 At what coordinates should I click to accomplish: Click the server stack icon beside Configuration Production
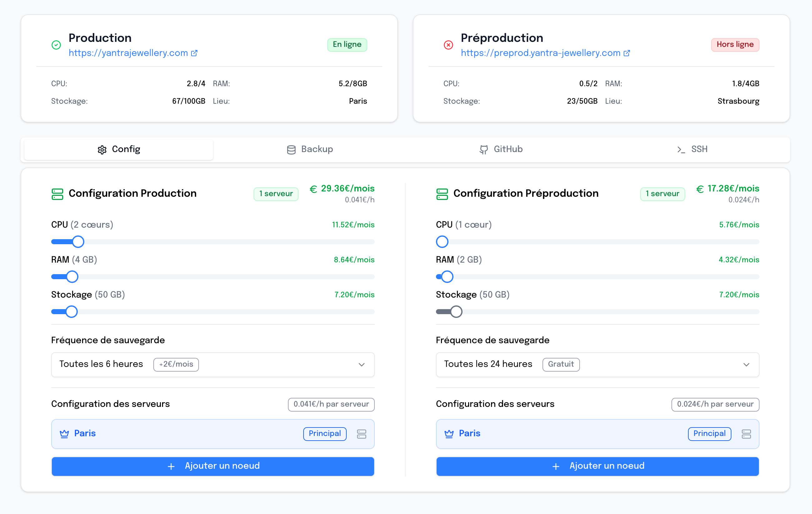[x=57, y=194]
